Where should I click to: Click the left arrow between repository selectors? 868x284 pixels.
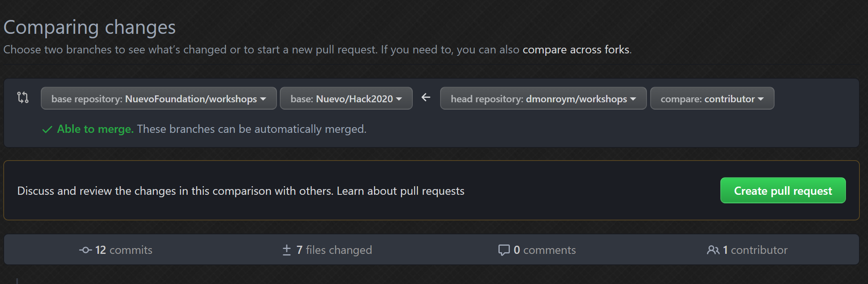click(425, 97)
